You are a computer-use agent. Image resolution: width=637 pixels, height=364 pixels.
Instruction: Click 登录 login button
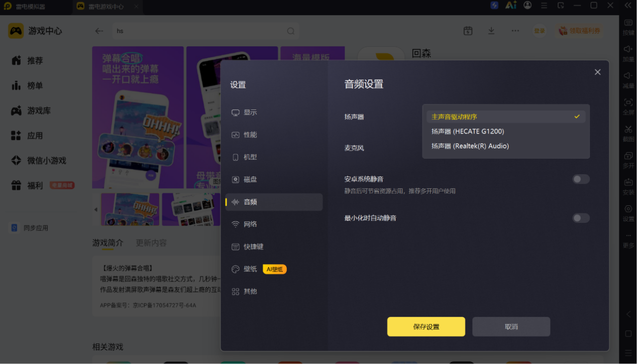click(540, 31)
